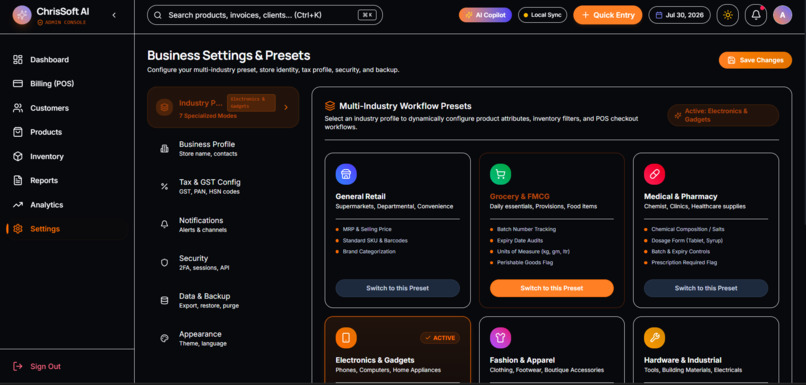Click the Appearance palette icon
The width and height of the screenshot is (806, 385).
(164, 339)
